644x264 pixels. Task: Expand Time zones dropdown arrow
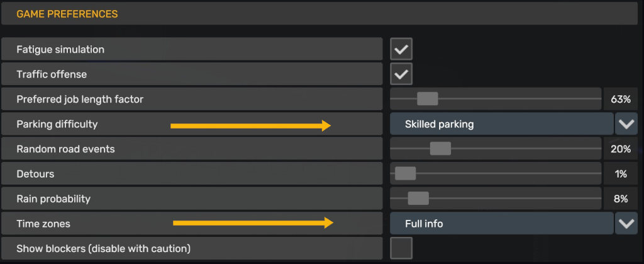[x=626, y=223]
